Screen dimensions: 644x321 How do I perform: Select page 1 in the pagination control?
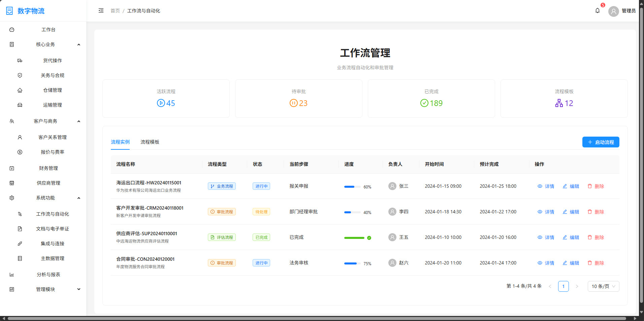click(x=563, y=286)
